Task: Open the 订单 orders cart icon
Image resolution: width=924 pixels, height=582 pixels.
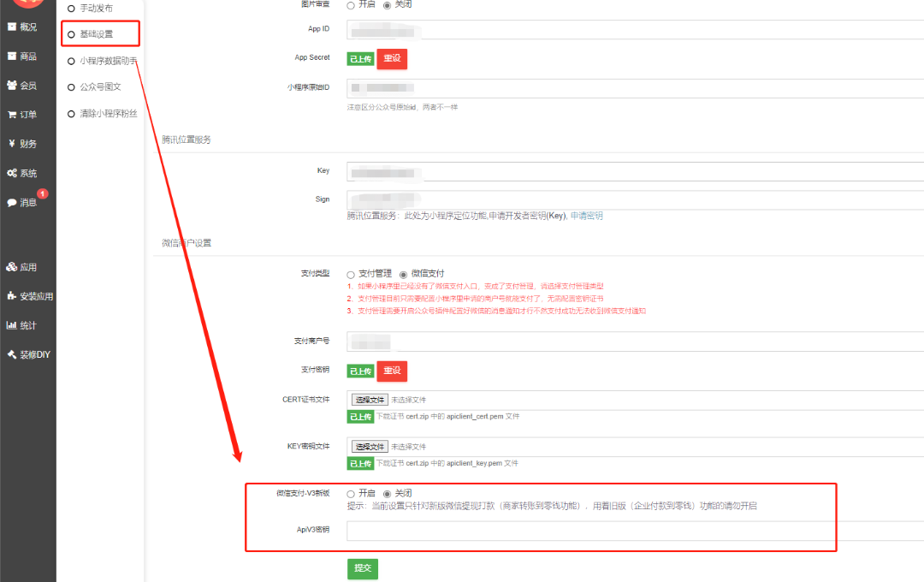Action: [x=12, y=115]
